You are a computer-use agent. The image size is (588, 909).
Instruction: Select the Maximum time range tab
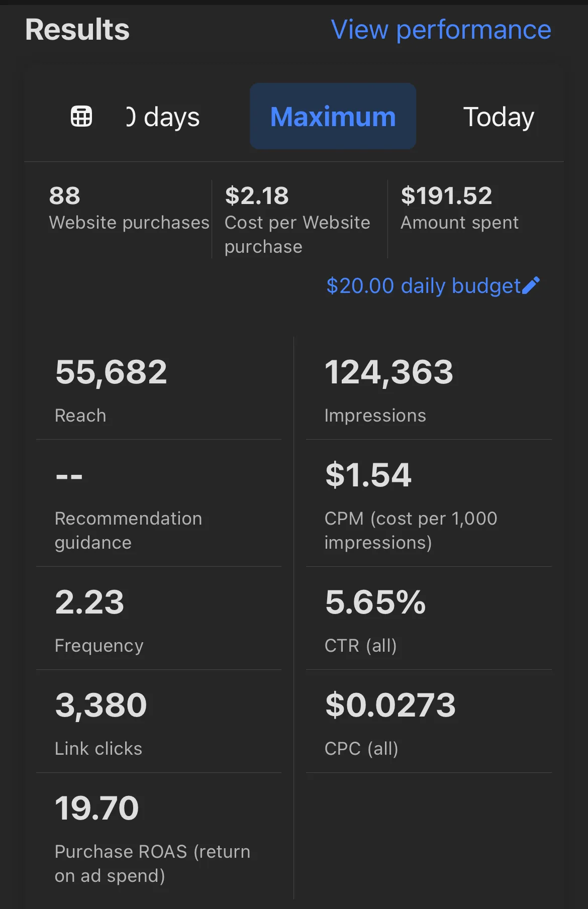click(333, 117)
